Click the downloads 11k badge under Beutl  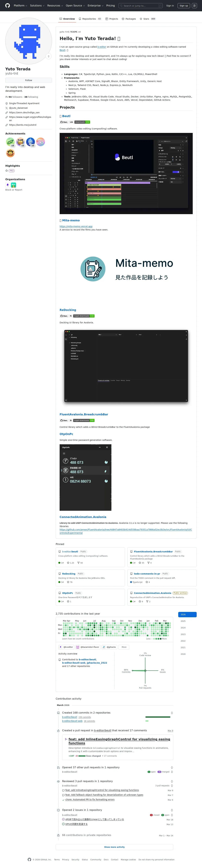[82, 122]
